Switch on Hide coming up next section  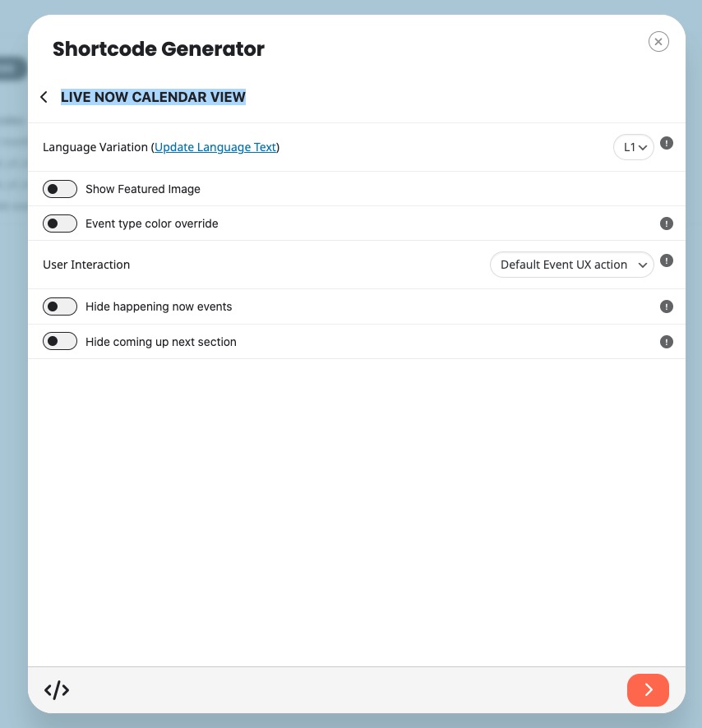tap(60, 342)
